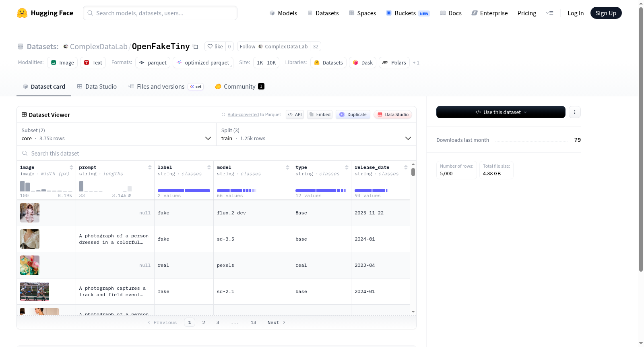
Task: Click the magnifier icon in dataset search
Action: pos(25,153)
